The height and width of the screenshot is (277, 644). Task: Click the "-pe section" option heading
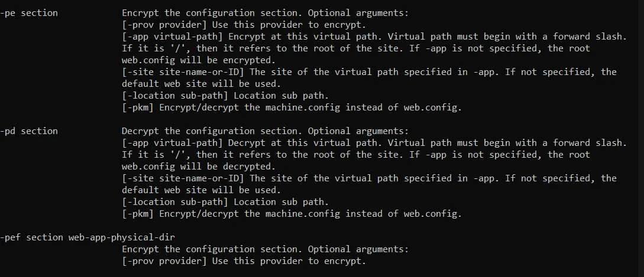click(29, 13)
